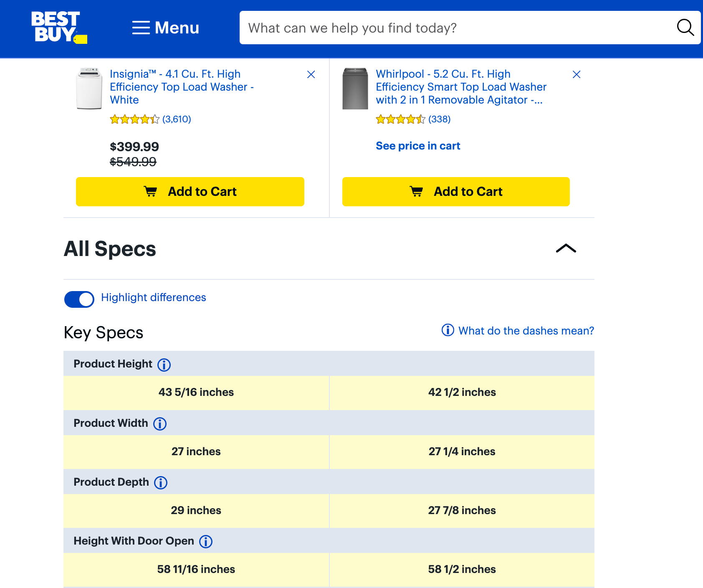Show Height With Door Open info
The width and height of the screenshot is (703, 588).
[x=206, y=542]
